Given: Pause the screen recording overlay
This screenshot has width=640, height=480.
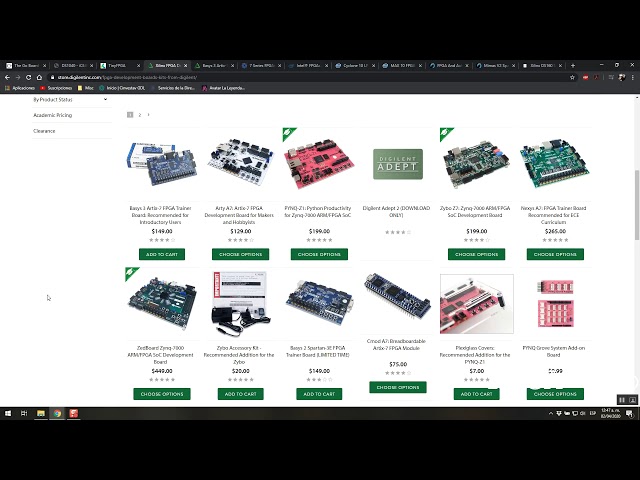Looking at the screenshot, I should coord(622,400).
